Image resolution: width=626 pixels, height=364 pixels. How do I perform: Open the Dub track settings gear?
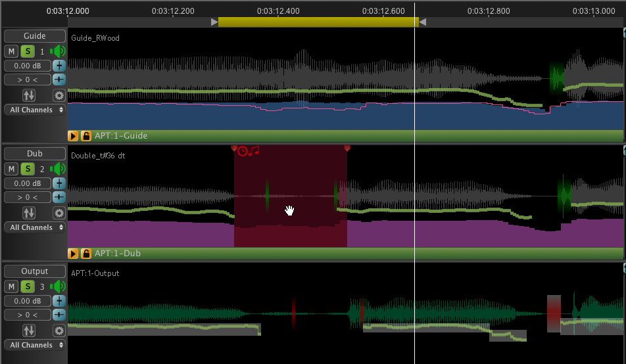coord(59,213)
